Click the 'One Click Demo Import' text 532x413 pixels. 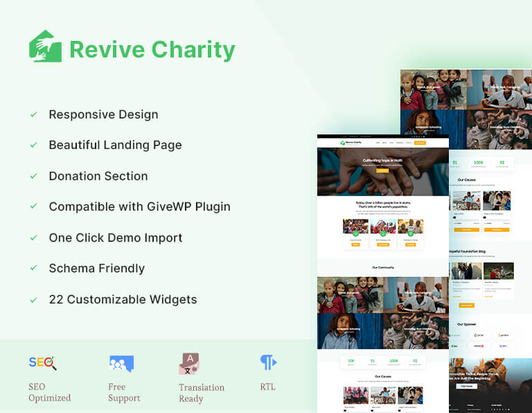click(x=116, y=238)
